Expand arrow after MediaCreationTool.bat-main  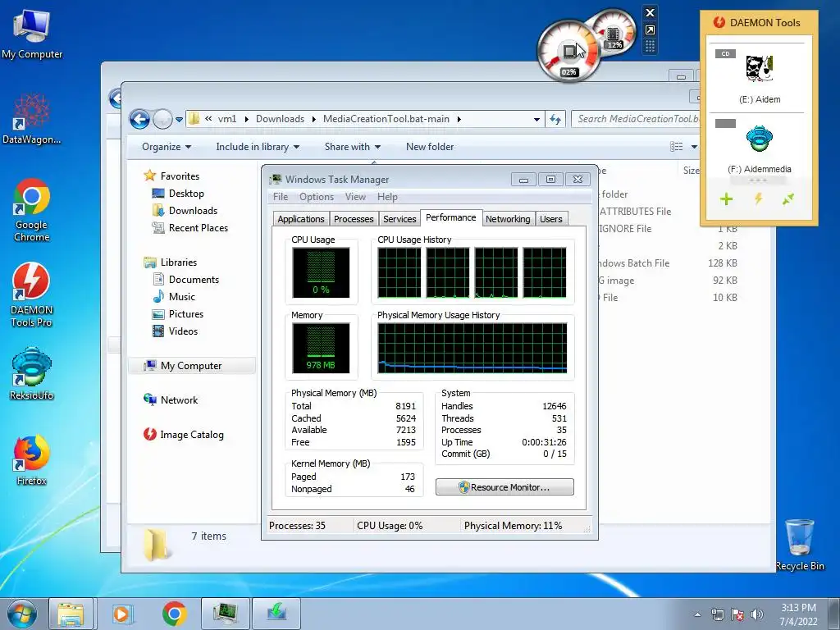(x=459, y=119)
